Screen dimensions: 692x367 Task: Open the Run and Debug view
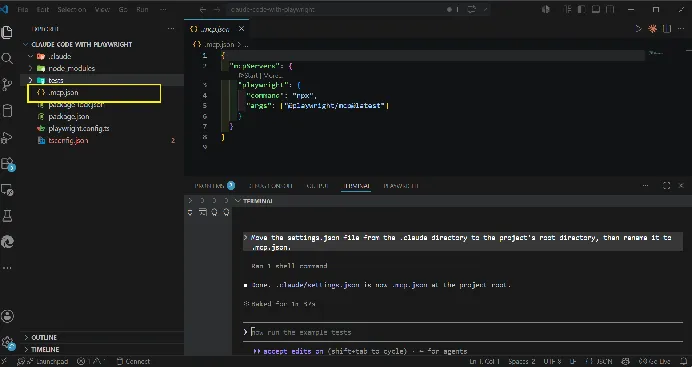coord(7,138)
